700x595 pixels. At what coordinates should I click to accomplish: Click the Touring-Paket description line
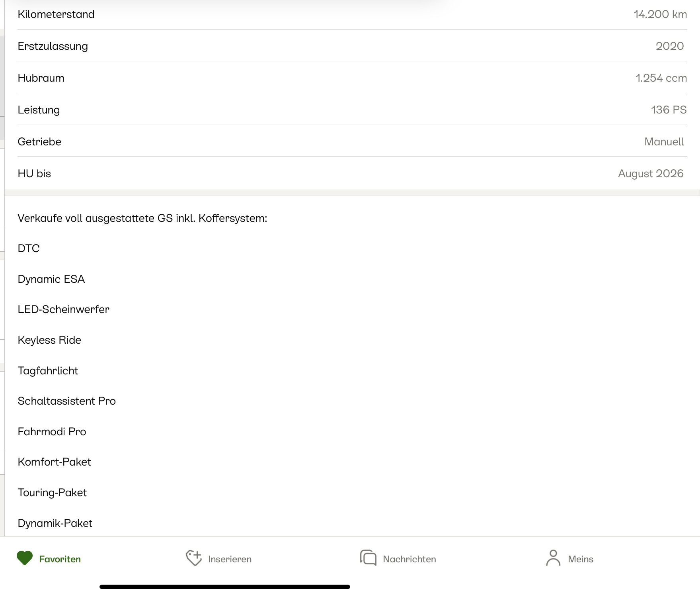[x=52, y=493]
